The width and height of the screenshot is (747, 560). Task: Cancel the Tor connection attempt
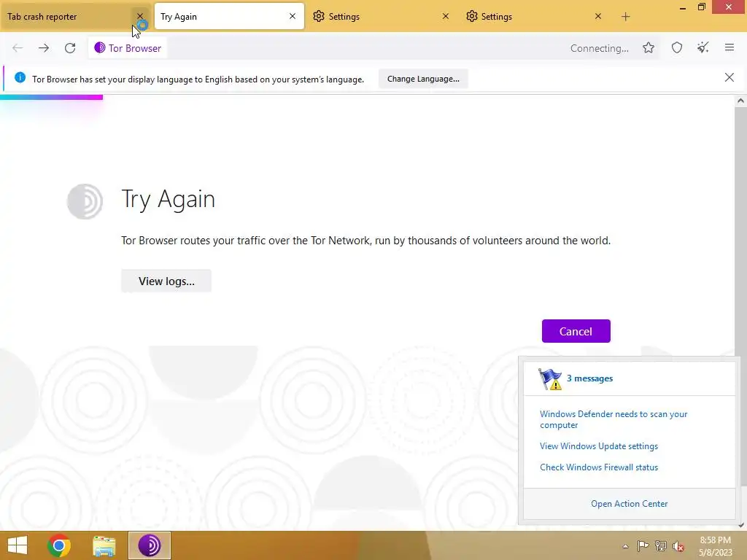[x=576, y=332]
